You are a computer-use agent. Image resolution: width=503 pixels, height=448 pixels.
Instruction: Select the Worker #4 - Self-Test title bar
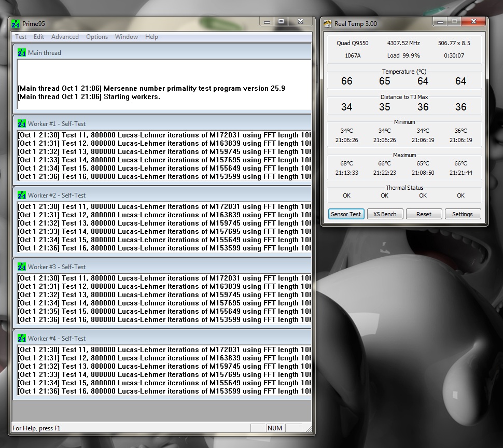click(x=163, y=338)
